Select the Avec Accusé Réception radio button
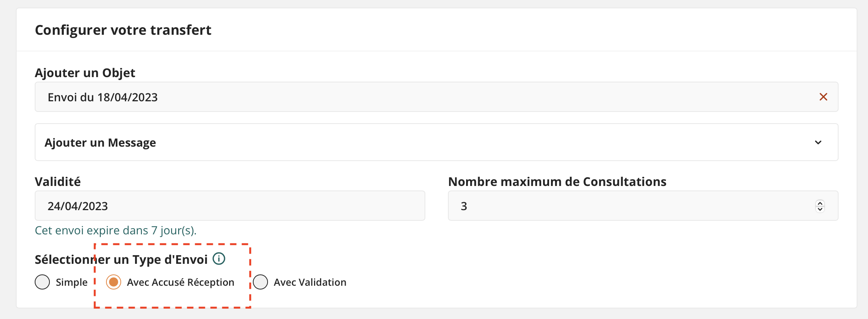This screenshot has height=319, width=868. tap(114, 282)
